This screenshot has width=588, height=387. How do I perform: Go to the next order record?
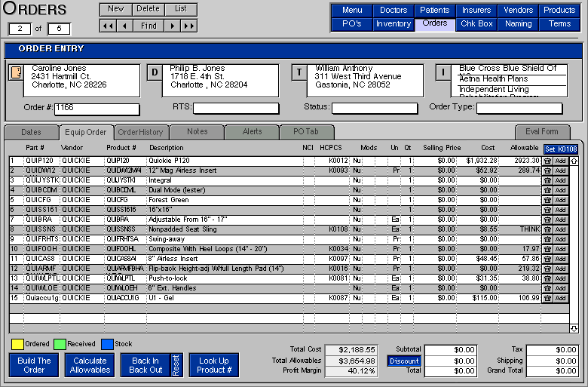pos(173,26)
